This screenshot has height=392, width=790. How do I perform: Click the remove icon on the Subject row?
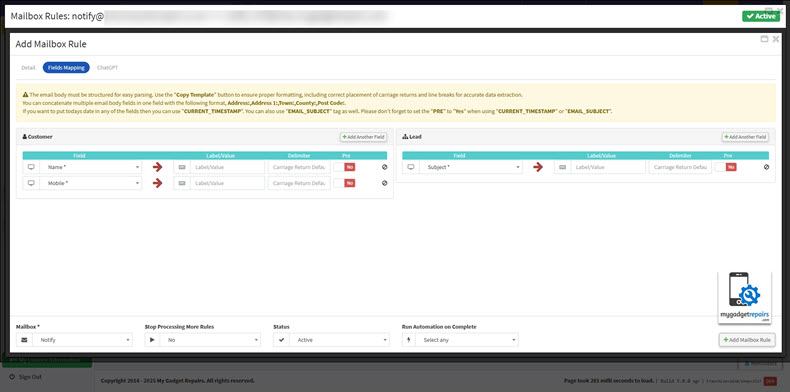click(766, 167)
